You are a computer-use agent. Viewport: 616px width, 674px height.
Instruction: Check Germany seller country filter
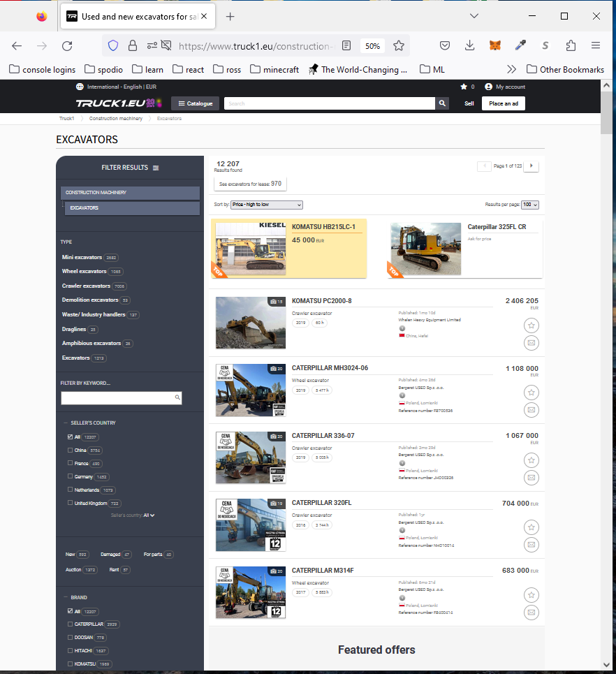(x=70, y=476)
